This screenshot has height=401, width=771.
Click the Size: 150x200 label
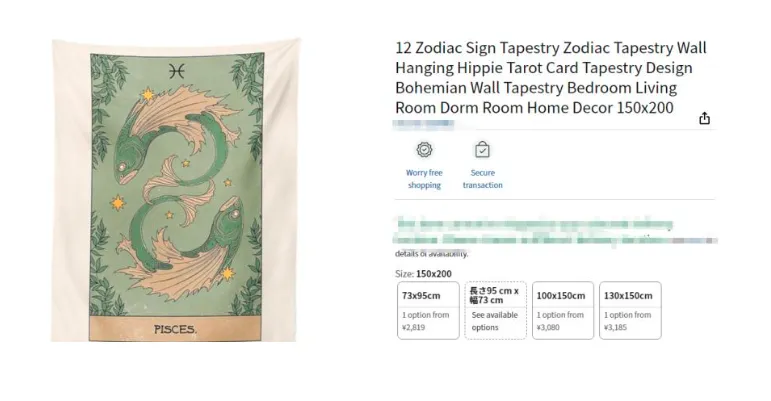pyautogui.click(x=423, y=274)
